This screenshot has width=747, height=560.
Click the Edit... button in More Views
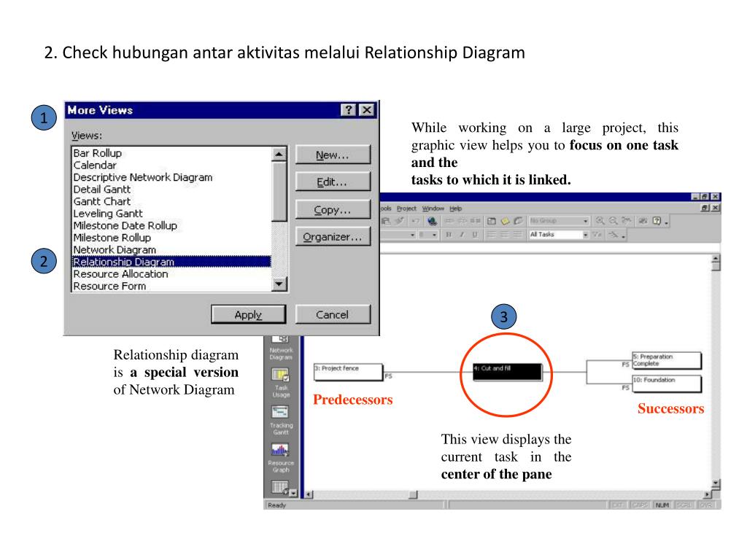(x=333, y=182)
